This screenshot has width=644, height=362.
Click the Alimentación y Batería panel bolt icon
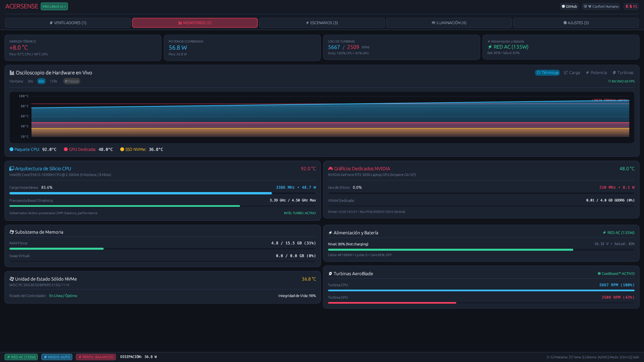330,233
